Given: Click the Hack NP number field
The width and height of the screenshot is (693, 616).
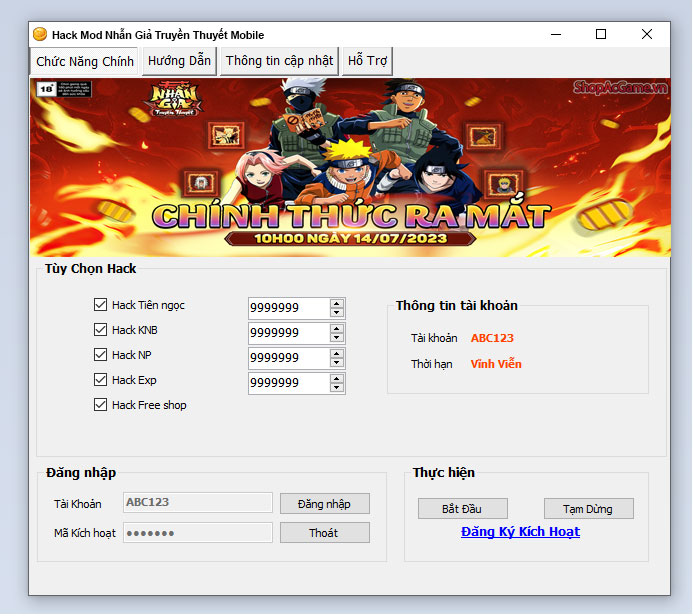Looking at the screenshot, I should pyautogui.click(x=289, y=358).
